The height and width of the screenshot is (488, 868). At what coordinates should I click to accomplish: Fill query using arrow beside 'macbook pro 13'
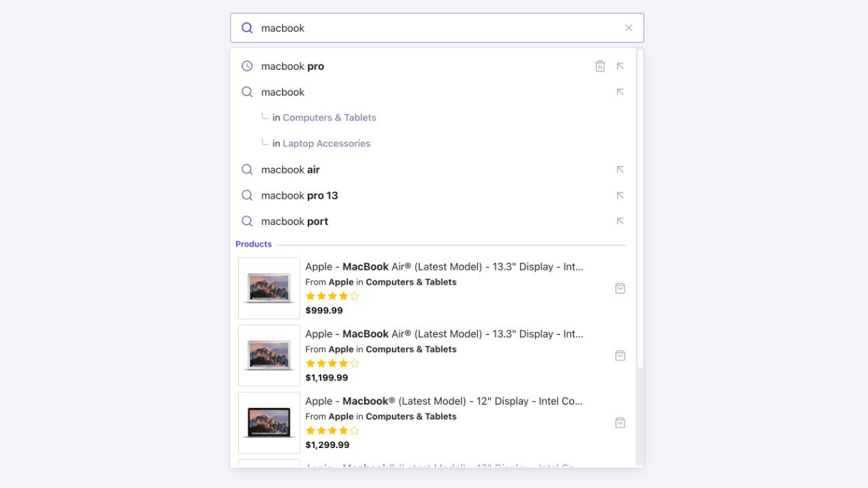click(620, 195)
